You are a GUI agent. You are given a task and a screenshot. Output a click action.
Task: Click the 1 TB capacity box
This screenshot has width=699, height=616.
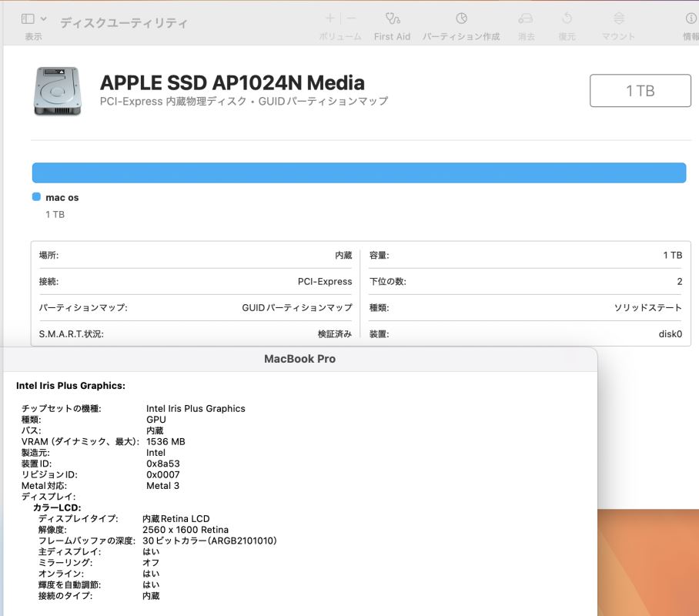pyautogui.click(x=640, y=91)
